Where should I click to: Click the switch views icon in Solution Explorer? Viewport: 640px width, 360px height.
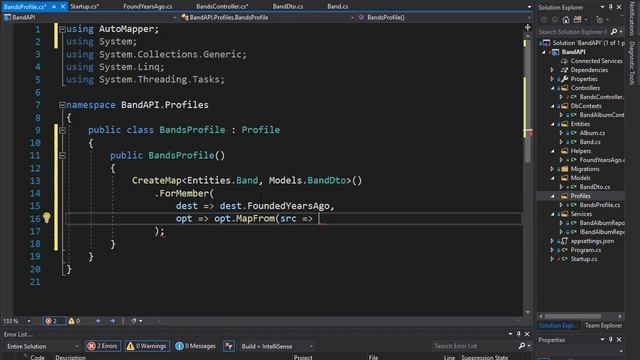pyautogui.click(x=578, y=20)
